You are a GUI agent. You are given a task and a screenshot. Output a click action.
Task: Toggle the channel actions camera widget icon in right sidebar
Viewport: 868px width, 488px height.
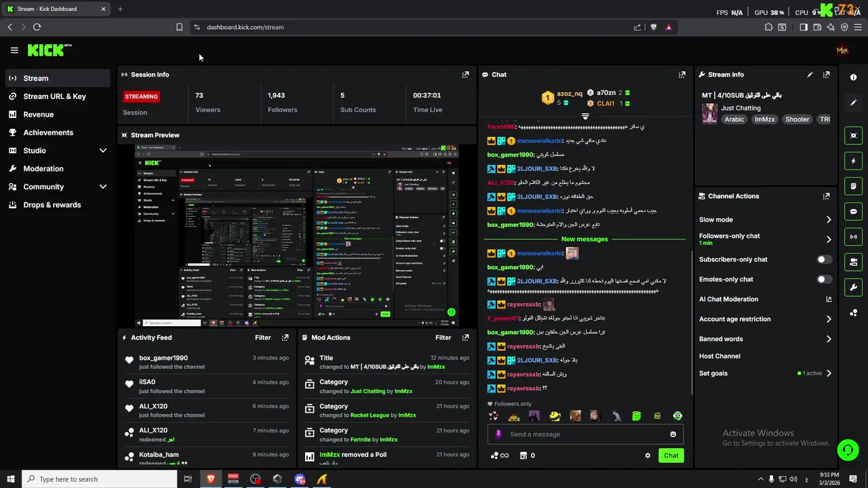click(853, 262)
